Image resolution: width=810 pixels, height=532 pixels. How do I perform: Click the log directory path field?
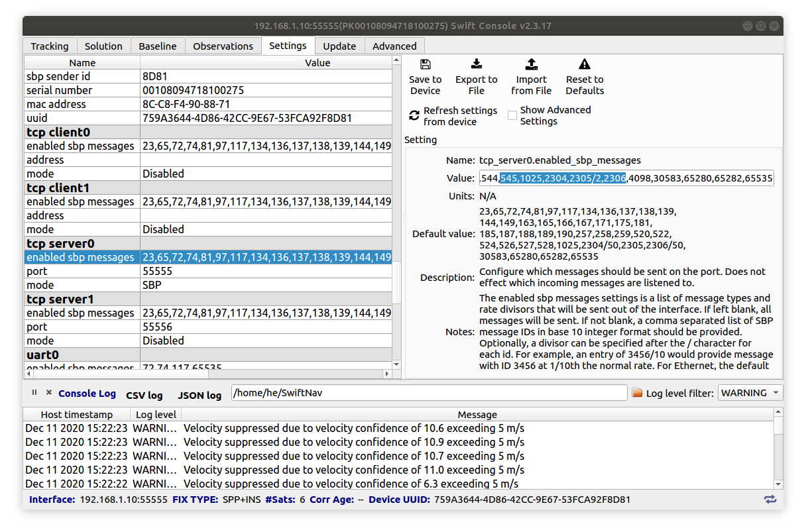coord(429,393)
